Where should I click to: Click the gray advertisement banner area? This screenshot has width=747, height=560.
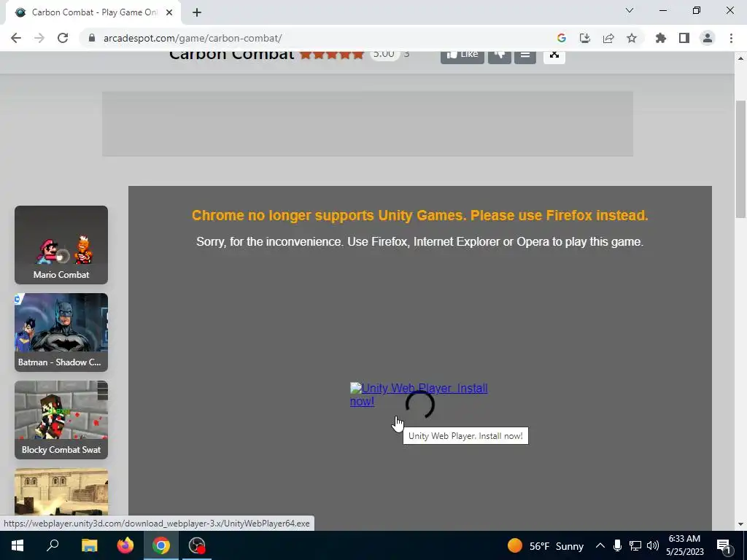[368, 124]
